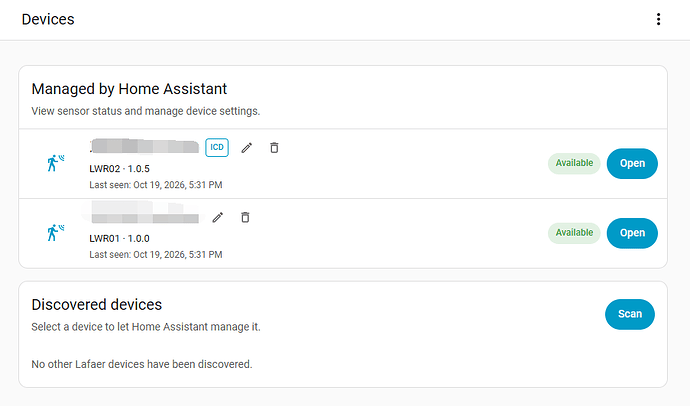The image size is (690, 406).
Task: Open the LWR01 device
Action: 632,233
